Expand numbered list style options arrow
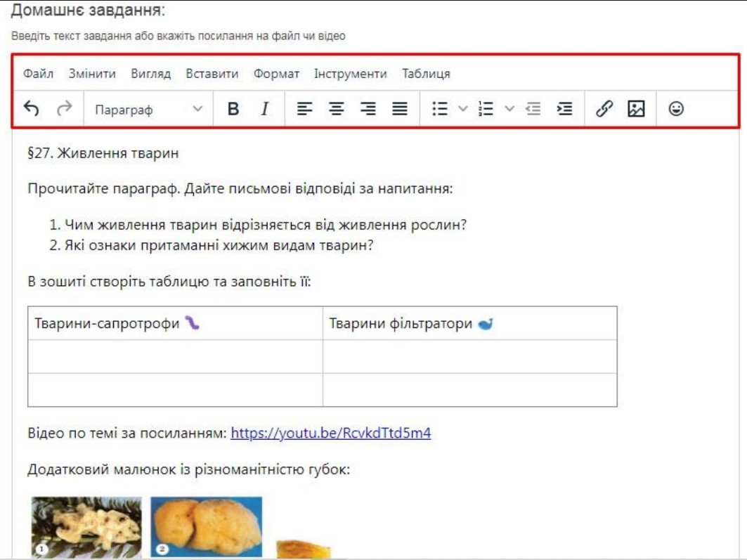747x560 pixels. 509,109
